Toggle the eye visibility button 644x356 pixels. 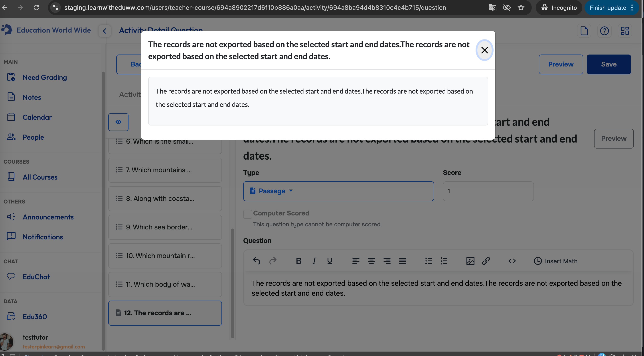pos(118,122)
